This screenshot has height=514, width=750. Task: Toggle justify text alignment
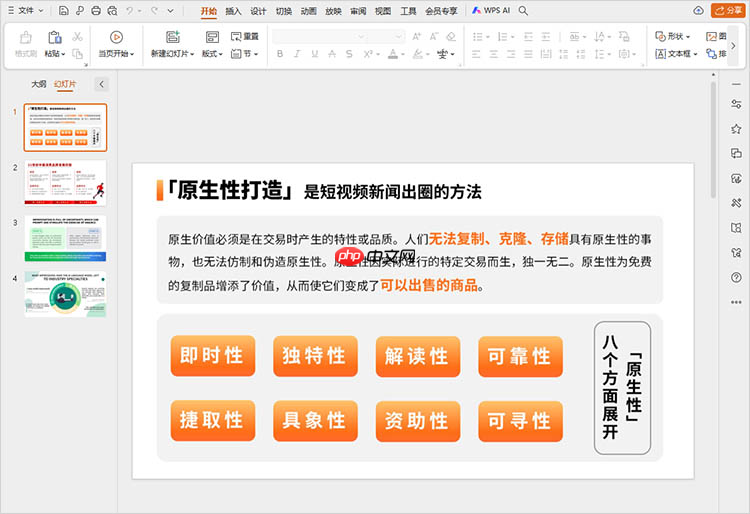[x=528, y=54]
